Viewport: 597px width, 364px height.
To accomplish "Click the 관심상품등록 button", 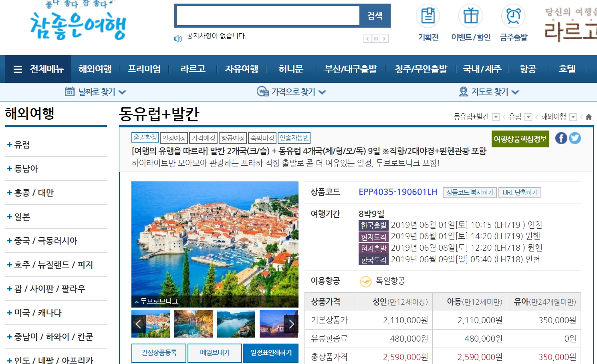I will tap(159, 353).
